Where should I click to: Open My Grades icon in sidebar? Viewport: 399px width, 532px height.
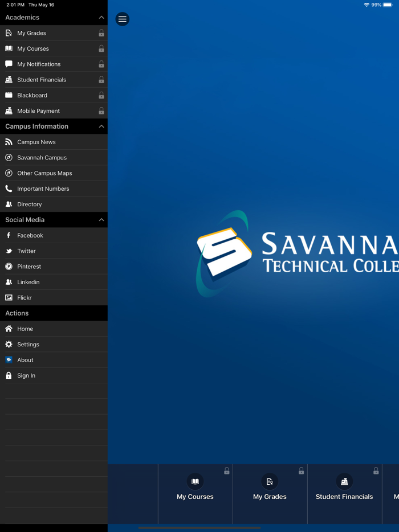(x=9, y=33)
